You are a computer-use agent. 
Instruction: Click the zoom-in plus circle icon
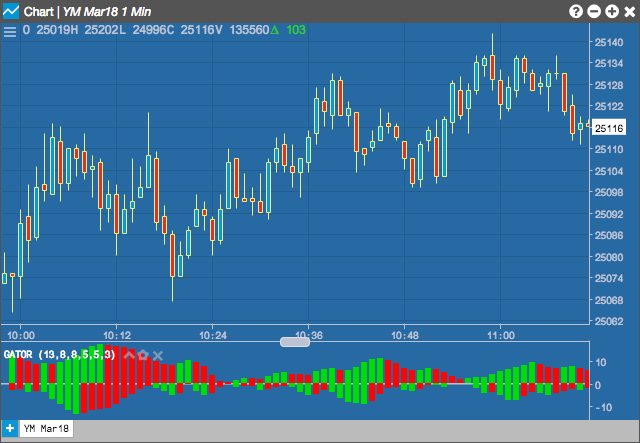coord(612,11)
